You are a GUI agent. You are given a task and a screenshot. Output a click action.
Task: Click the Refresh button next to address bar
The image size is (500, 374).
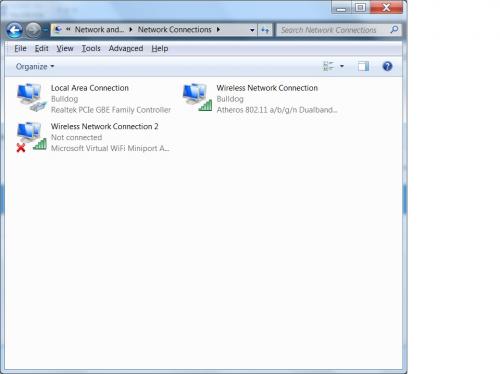[x=265, y=30]
